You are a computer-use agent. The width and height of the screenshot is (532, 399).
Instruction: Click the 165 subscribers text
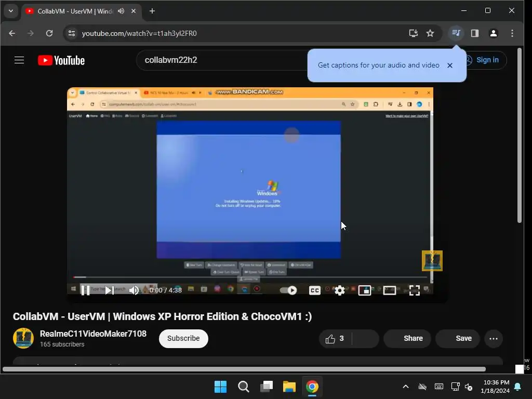click(x=62, y=344)
